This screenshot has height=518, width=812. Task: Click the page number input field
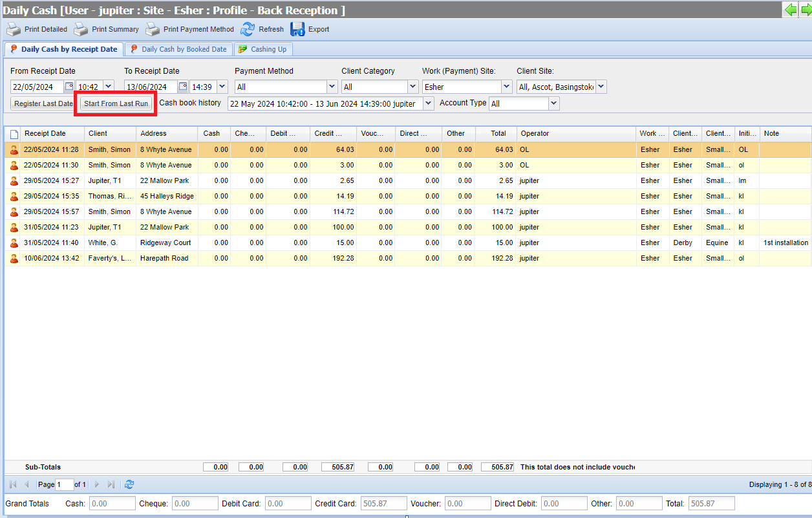65,484
